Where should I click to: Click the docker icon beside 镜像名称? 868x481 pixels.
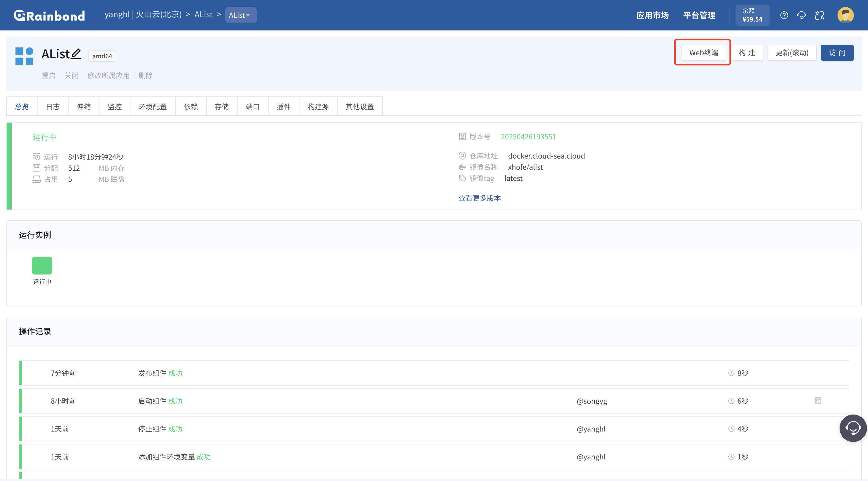(462, 167)
